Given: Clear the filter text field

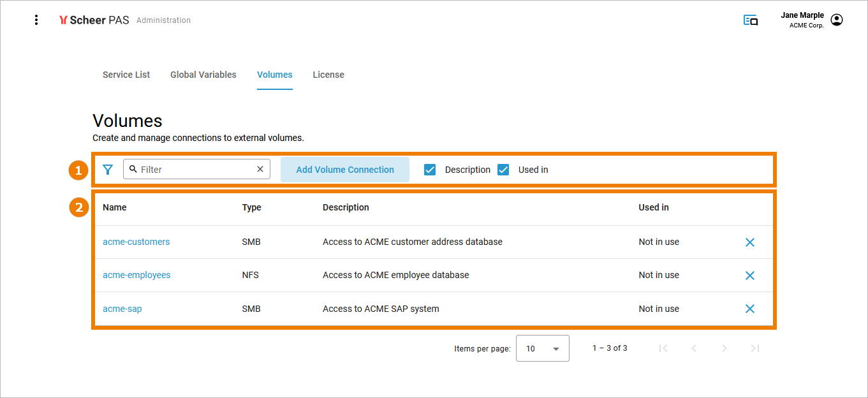Looking at the screenshot, I should click(x=260, y=169).
